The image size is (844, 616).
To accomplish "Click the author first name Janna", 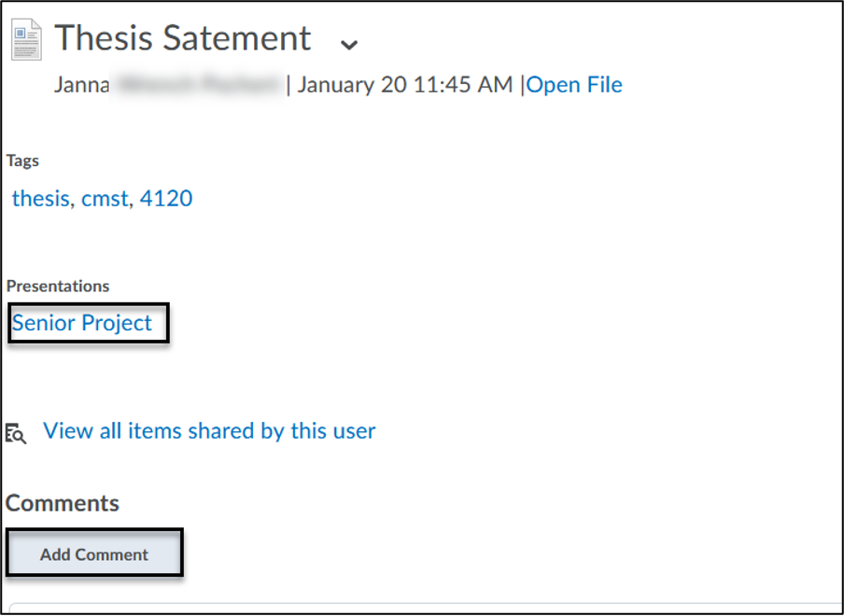I will 82,85.
